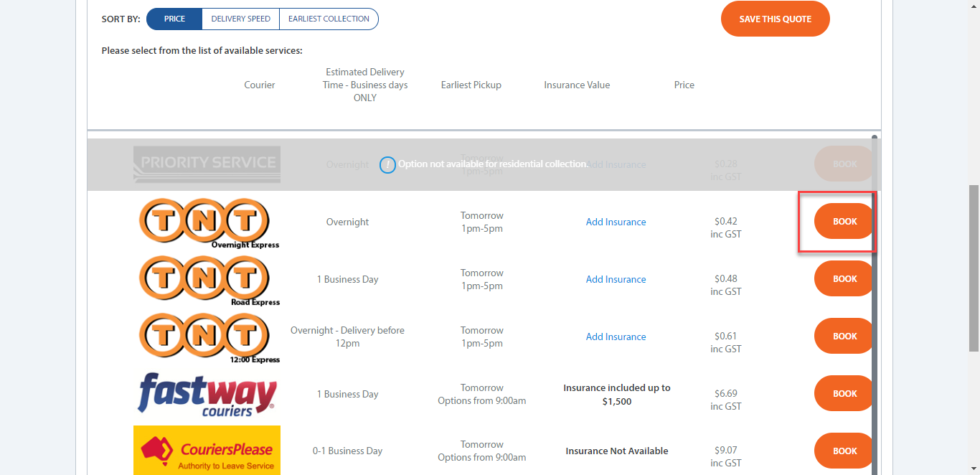Select the CouriersPlease logo

206,450
